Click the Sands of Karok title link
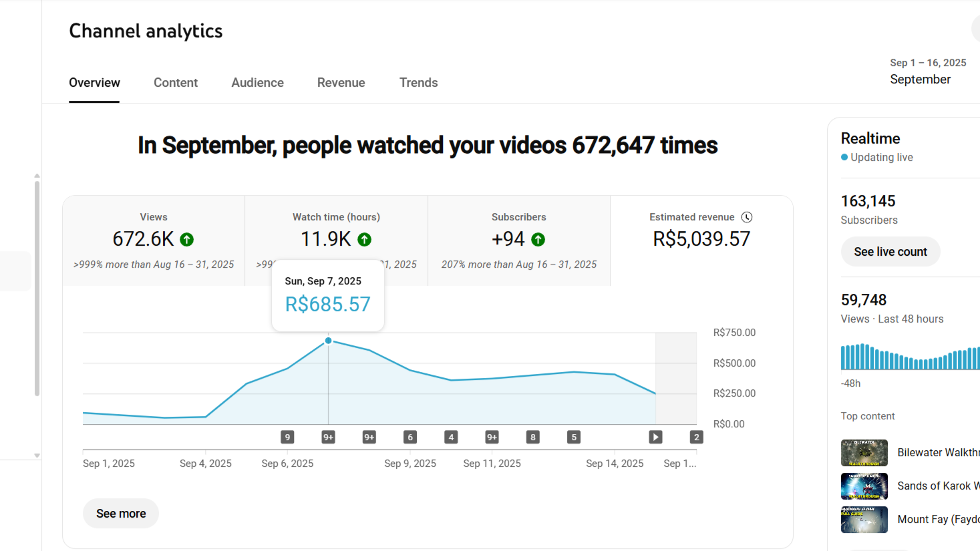This screenshot has width=980, height=551. 939,486
